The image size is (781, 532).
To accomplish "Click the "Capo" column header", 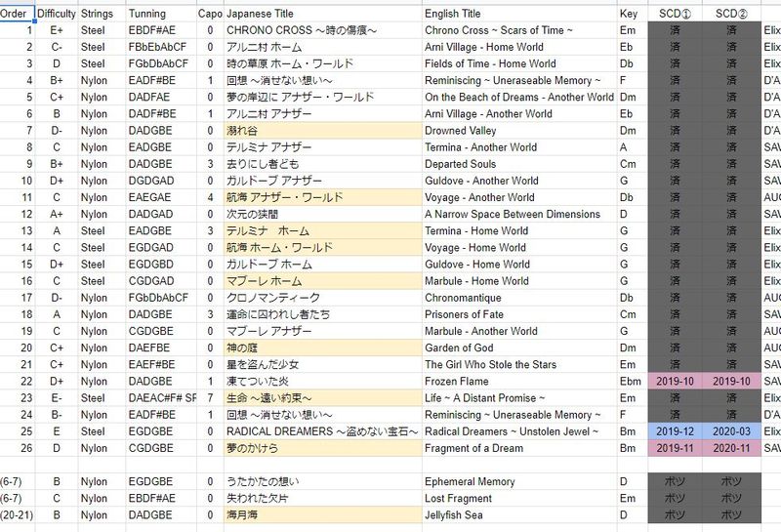I will [x=209, y=15].
